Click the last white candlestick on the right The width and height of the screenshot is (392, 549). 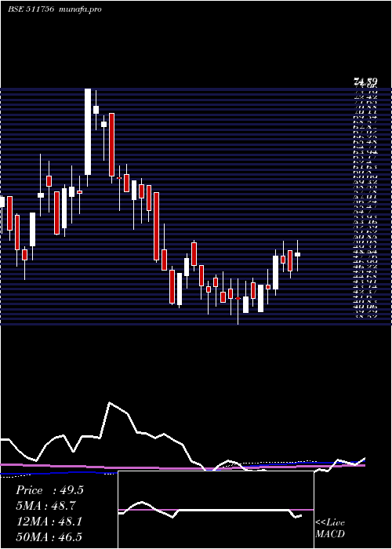pyautogui.click(x=297, y=255)
